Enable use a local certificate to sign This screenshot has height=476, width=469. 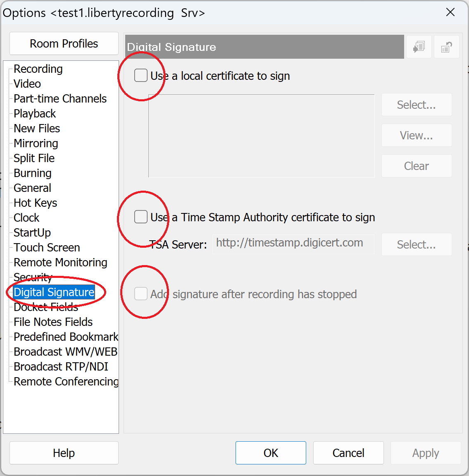pos(140,75)
